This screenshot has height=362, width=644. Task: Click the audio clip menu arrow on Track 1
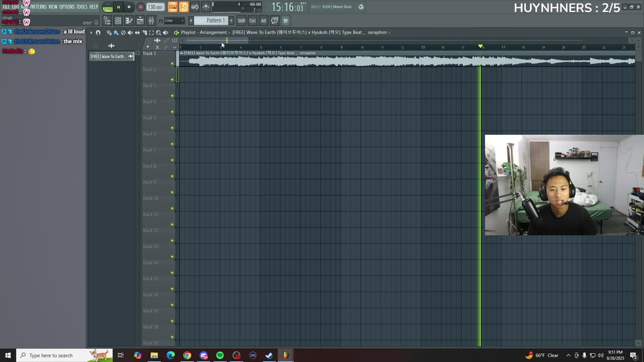[x=182, y=53]
